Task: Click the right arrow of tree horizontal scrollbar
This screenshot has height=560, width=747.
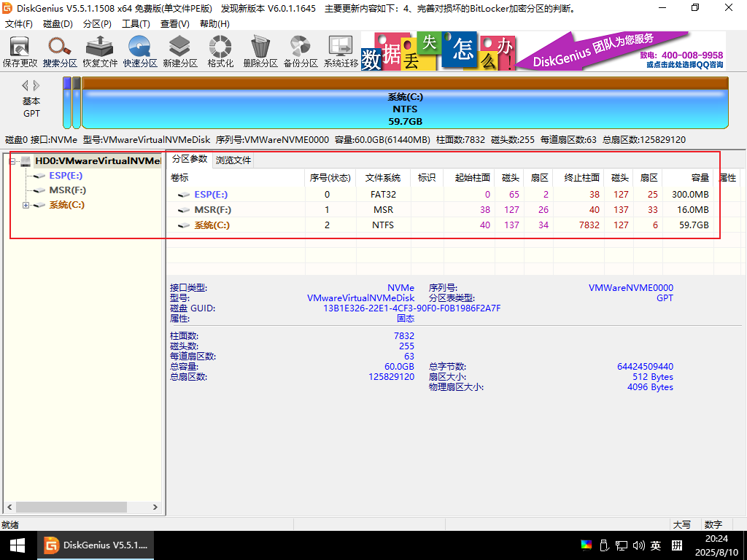Action: [x=155, y=507]
